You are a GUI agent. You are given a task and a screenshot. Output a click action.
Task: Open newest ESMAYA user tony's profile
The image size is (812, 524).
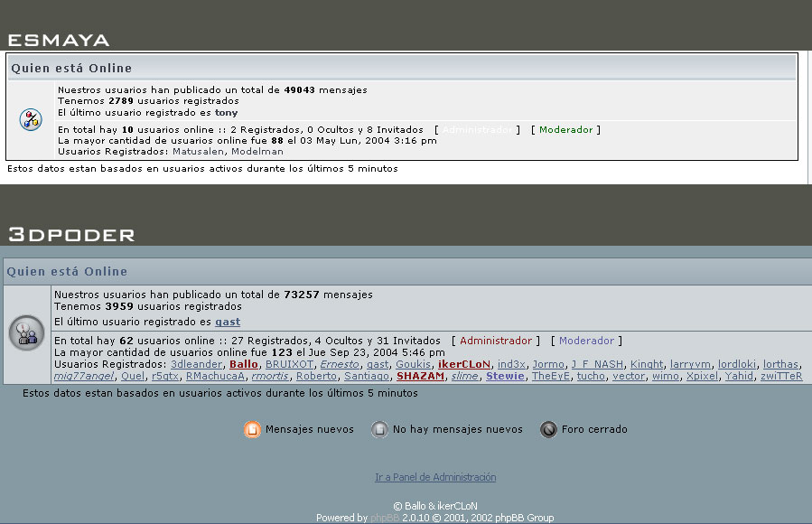[227, 112]
